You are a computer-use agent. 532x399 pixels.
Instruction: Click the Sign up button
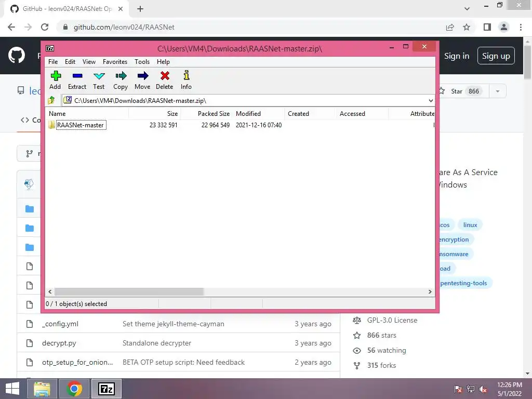click(x=496, y=56)
